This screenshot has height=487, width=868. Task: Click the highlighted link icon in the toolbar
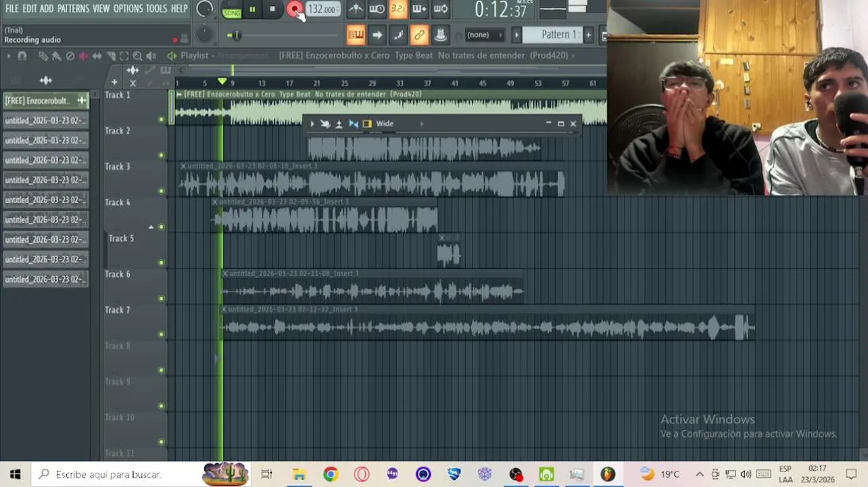pos(419,34)
